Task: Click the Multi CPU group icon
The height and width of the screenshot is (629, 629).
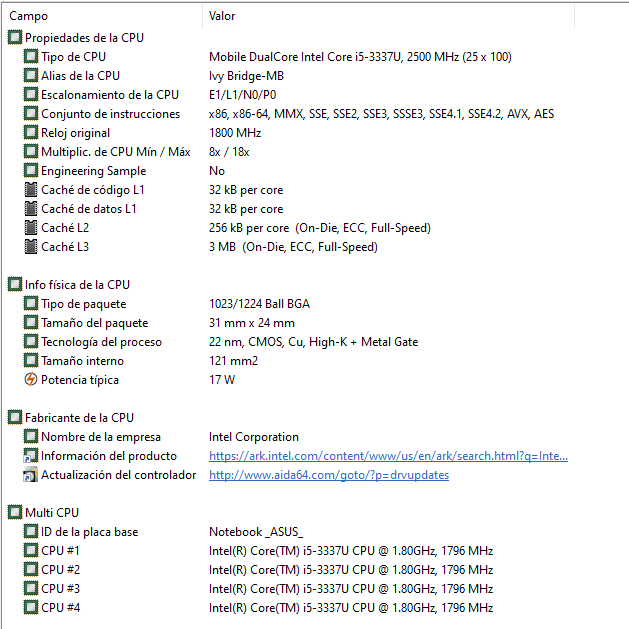Action: coord(15,513)
